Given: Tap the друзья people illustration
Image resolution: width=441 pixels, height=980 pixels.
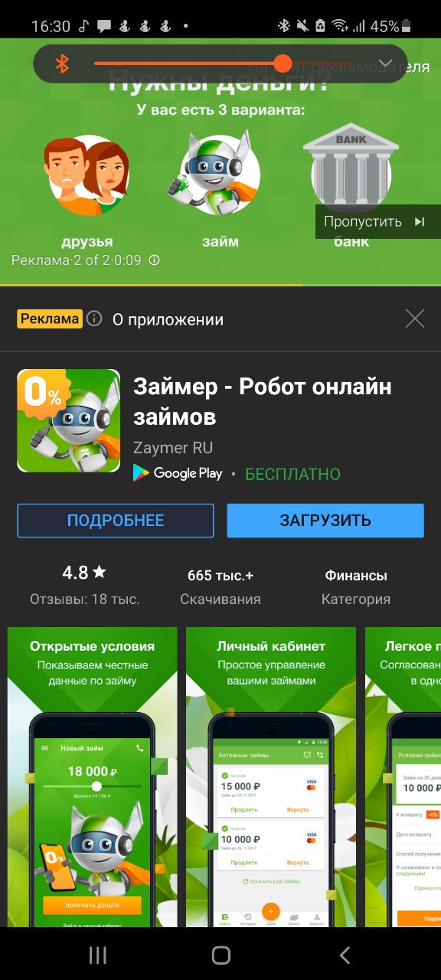Looking at the screenshot, I should 87,176.
